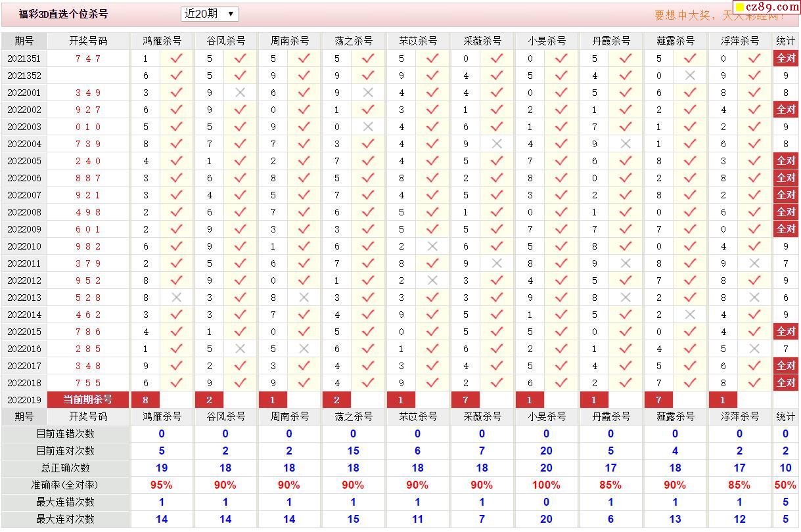Click the gray cross for 采薇杀号 in period 2022004
801x532 pixels.
pyautogui.click(x=497, y=144)
